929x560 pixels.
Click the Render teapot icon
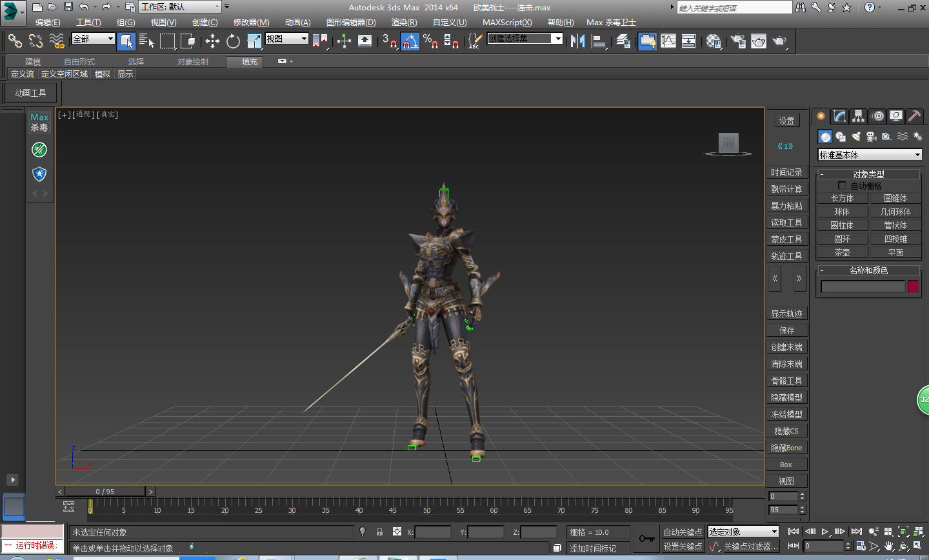(779, 41)
